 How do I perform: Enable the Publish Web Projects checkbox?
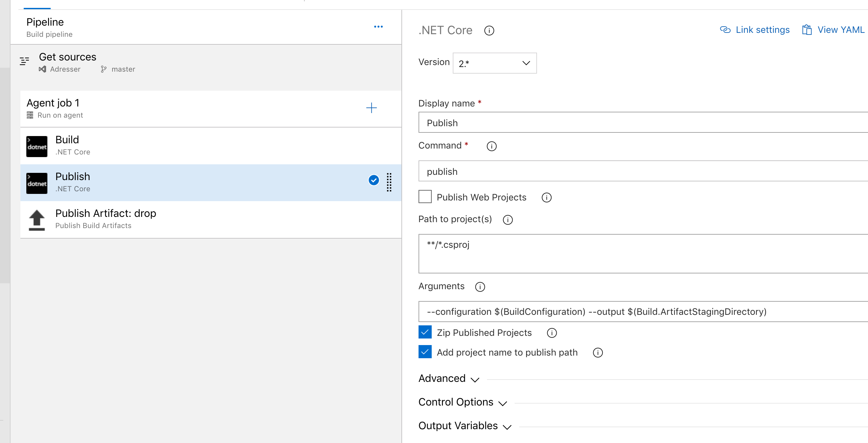424,197
